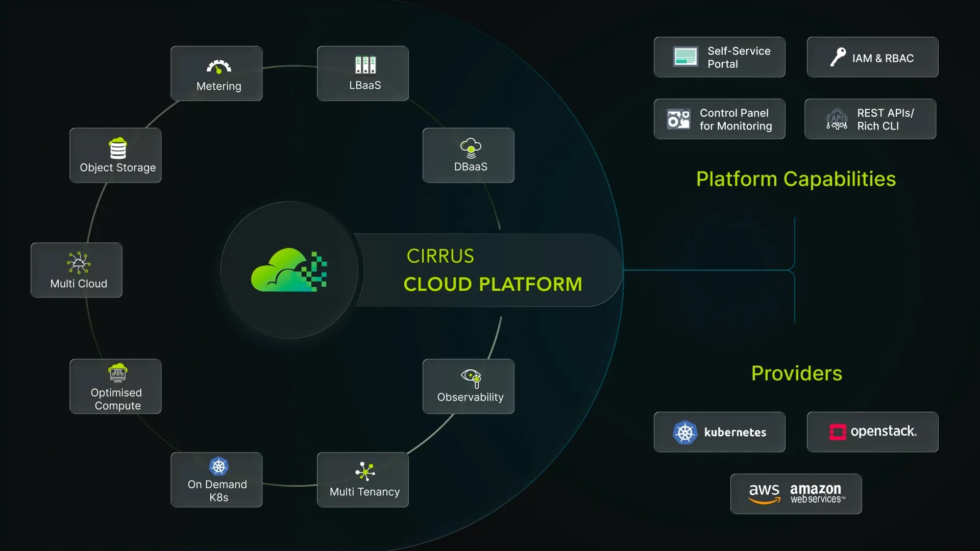The height and width of the screenshot is (551, 980).
Task: Click the Object Storage stack icon
Action: click(118, 148)
